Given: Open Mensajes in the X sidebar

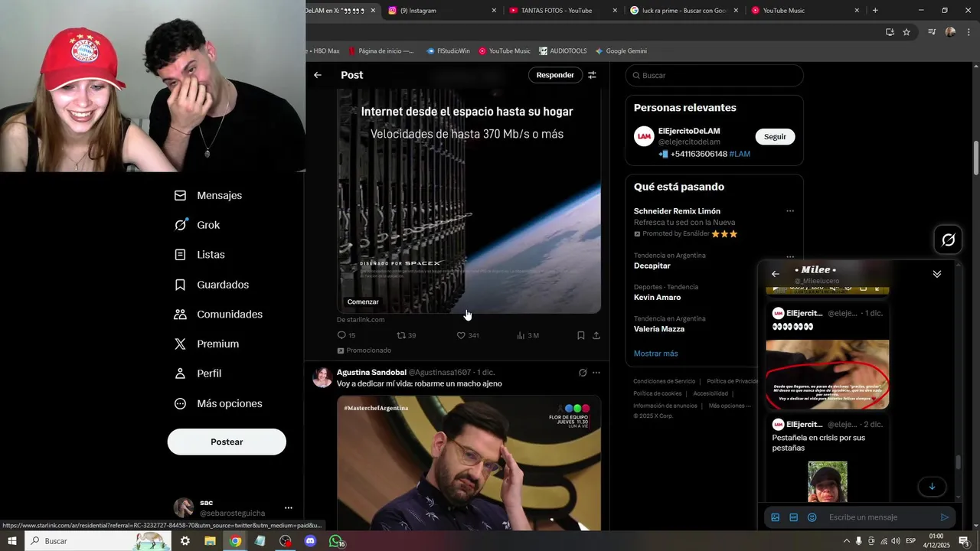Looking at the screenshot, I should point(208,195).
